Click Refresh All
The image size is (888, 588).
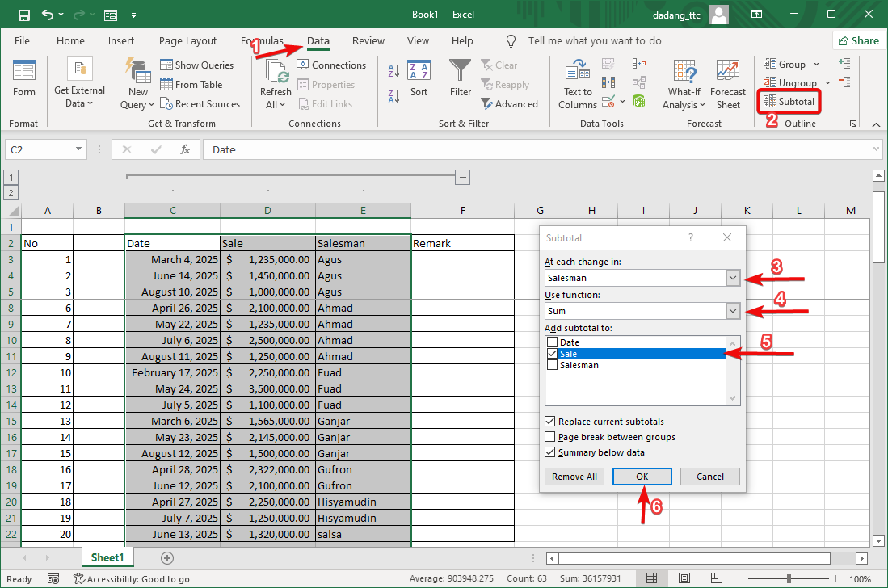[x=276, y=84]
